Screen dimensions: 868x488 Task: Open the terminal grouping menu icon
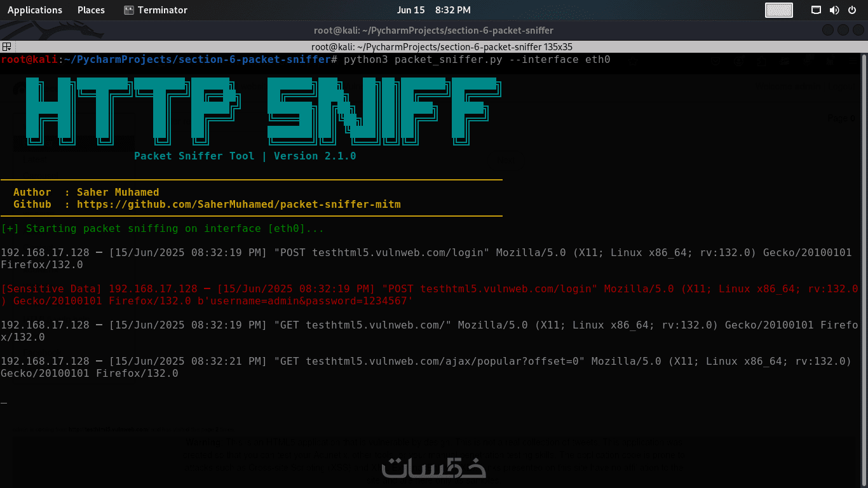[6, 46]
